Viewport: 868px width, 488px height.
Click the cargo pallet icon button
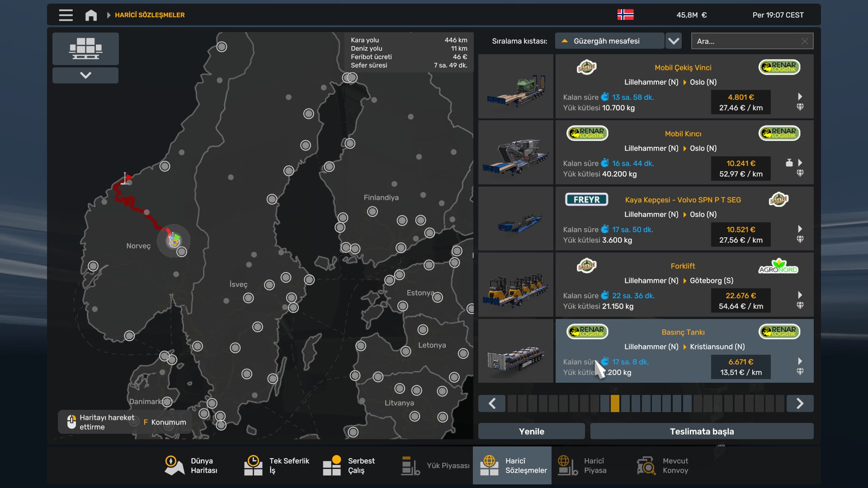[85, 48]
